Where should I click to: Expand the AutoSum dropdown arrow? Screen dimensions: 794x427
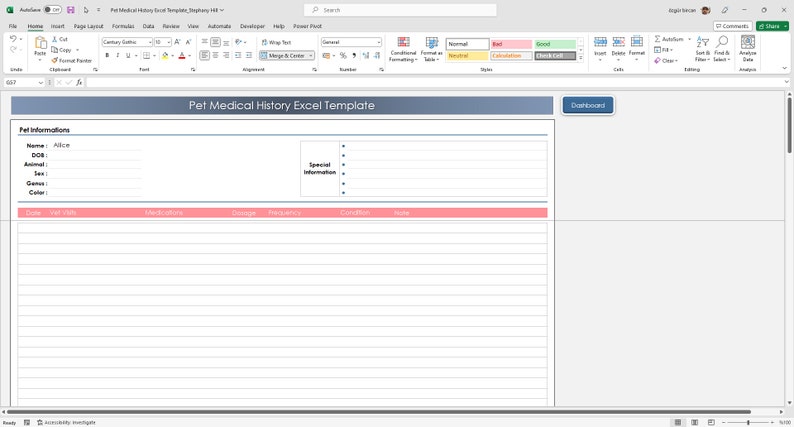pos(689,39)
